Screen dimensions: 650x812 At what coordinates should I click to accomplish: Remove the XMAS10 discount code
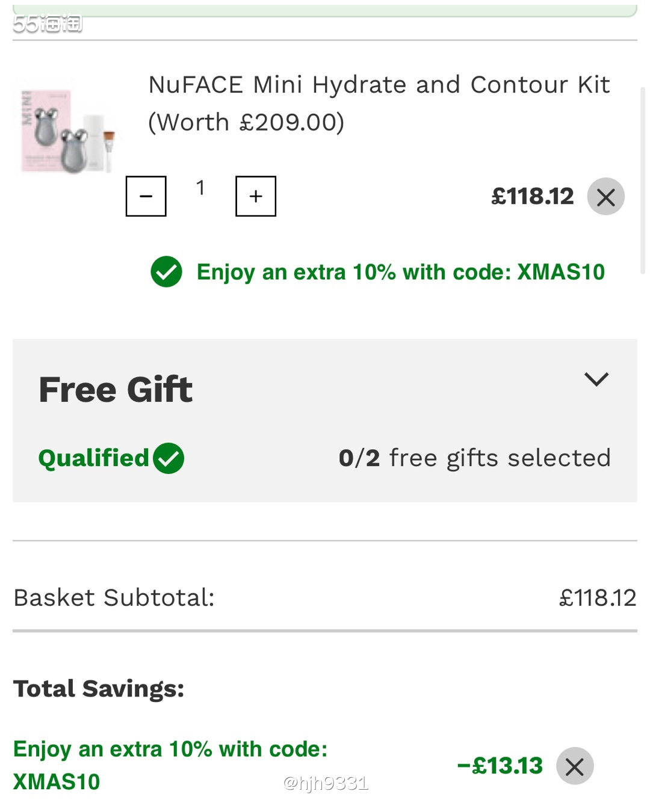[574, 766]
